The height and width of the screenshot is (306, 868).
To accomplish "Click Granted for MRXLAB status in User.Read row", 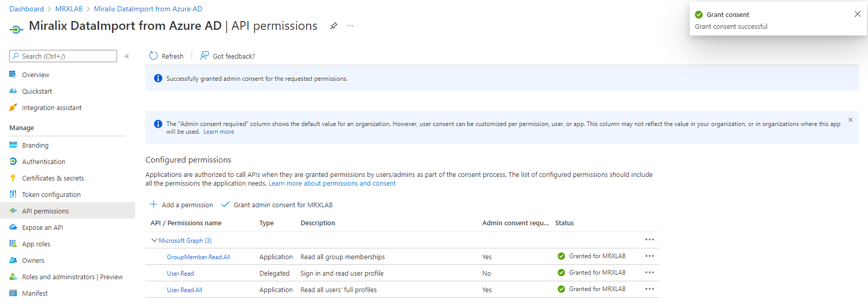I will click(597, 273).
